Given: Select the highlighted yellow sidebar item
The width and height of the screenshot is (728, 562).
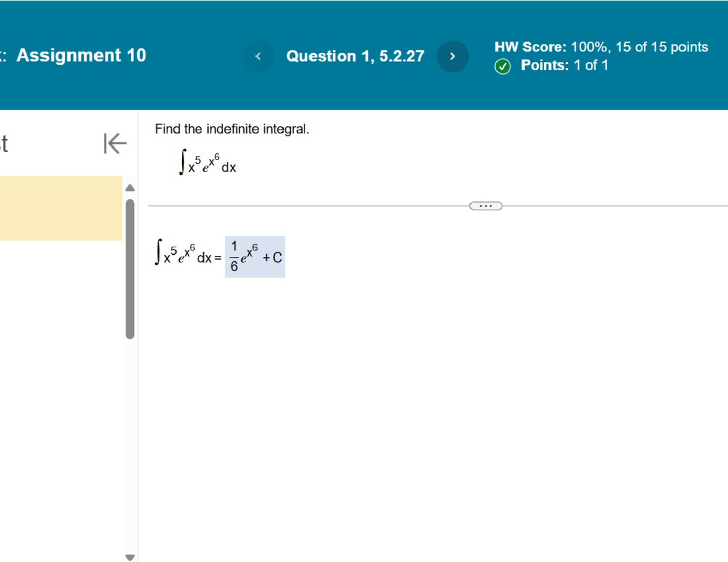Looking at the screenshot, I should (x=61, y=208).
